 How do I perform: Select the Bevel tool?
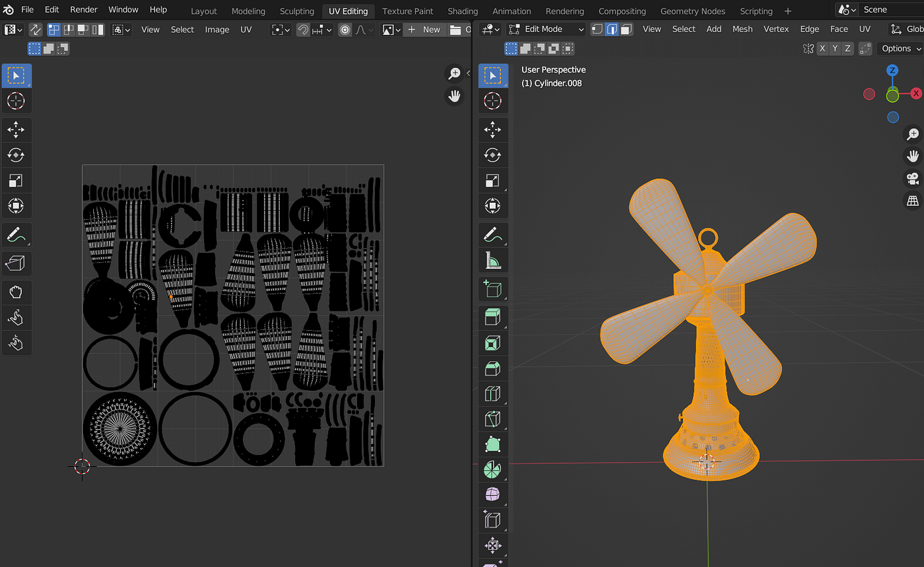tap(493, 369)
